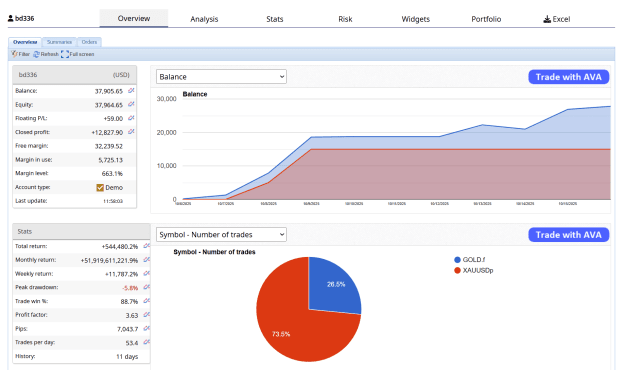Click the download icon beside Excel
This screenshot has width=625, height=370.
547,19
